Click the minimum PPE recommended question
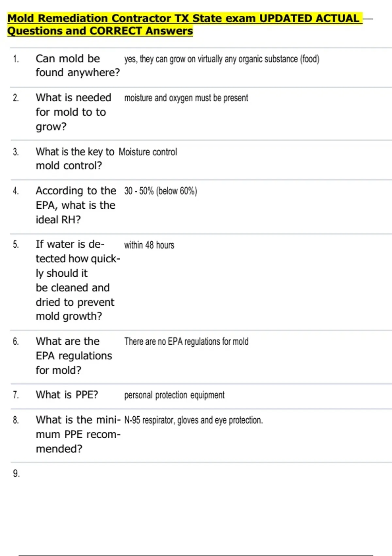Viewport: 392px width, 556px height. (x=78, y=434)
